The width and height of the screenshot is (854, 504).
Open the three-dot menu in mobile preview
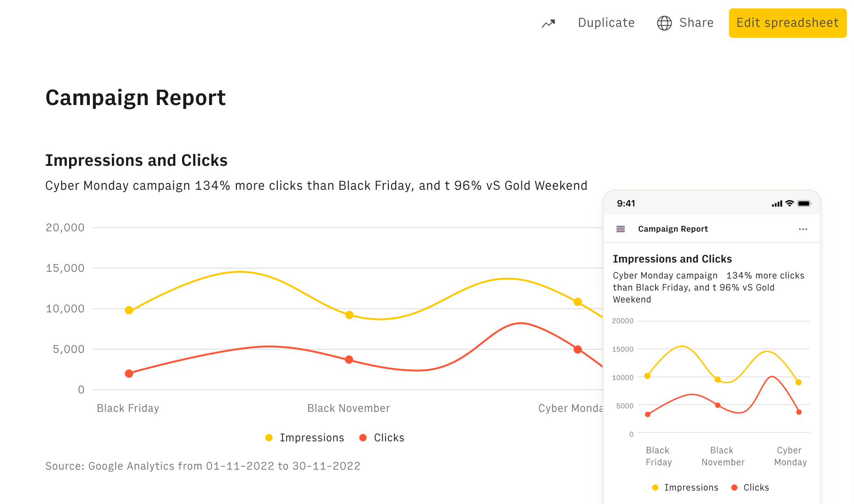pos(803,229)
